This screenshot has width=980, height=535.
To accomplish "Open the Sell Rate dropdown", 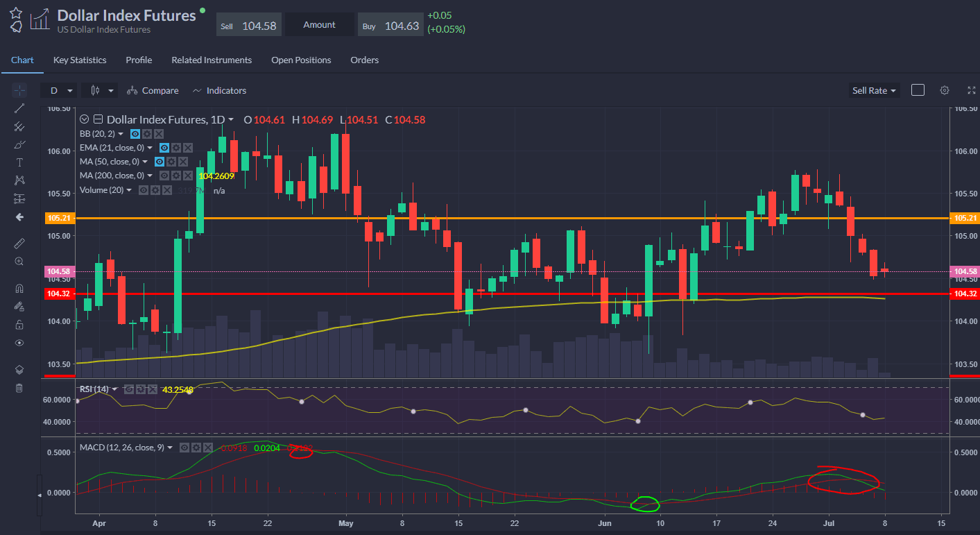I will click(875, 90).
